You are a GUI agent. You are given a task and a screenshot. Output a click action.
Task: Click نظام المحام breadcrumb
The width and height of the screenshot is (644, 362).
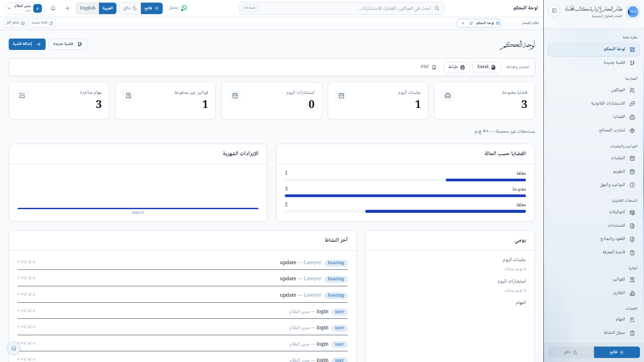click(x=530, y=23)
